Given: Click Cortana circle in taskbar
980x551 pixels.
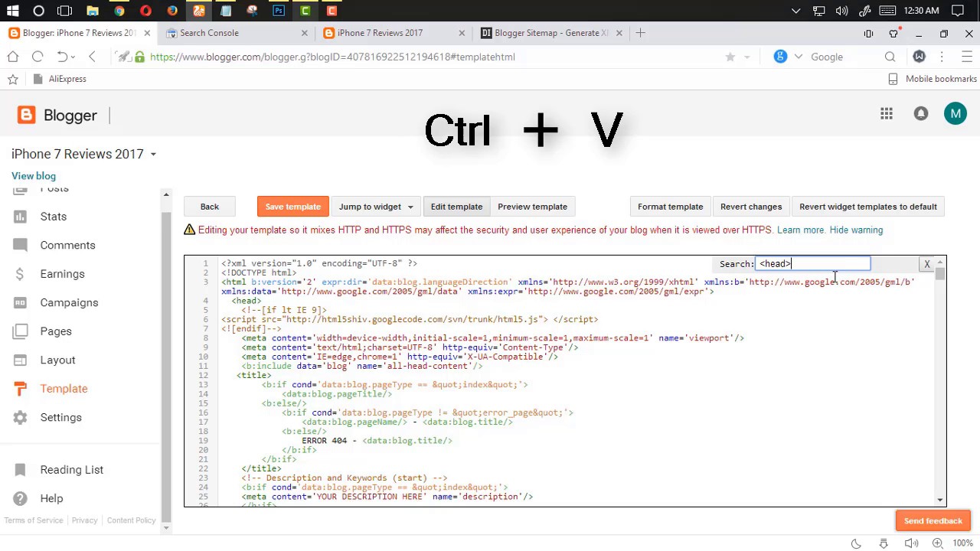Looking at the screenshot, I should (38, 11).
